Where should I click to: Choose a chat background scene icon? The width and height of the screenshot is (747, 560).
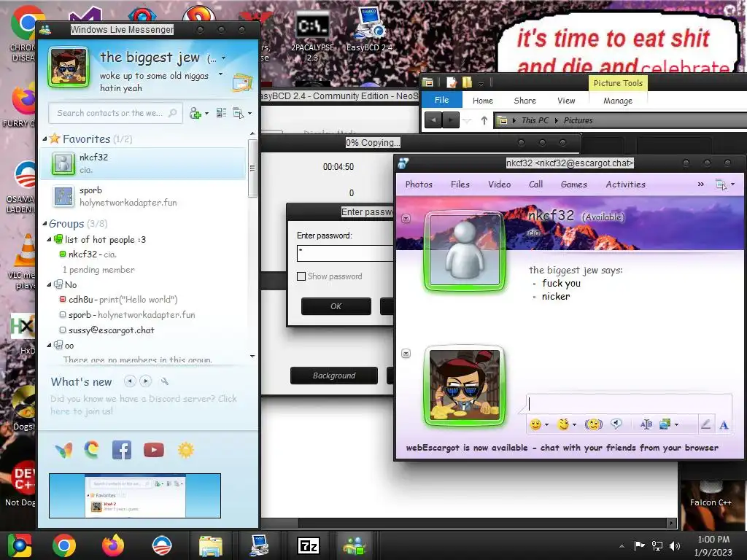(x=665, y=424)
